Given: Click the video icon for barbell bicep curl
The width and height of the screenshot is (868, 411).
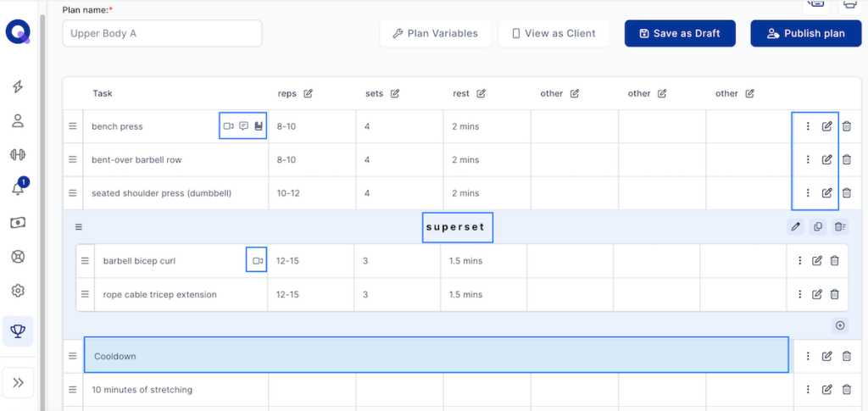Looking at the screenshot, I should tap(258, 261).
